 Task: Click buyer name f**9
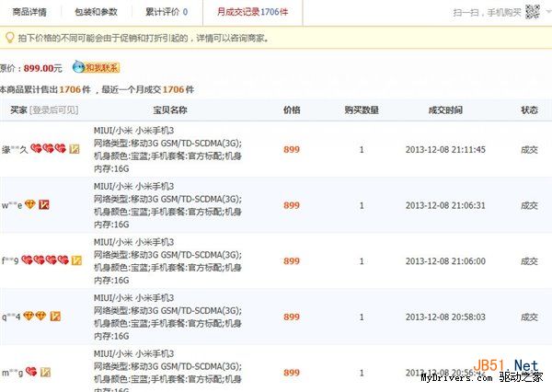tap(10, 261)
